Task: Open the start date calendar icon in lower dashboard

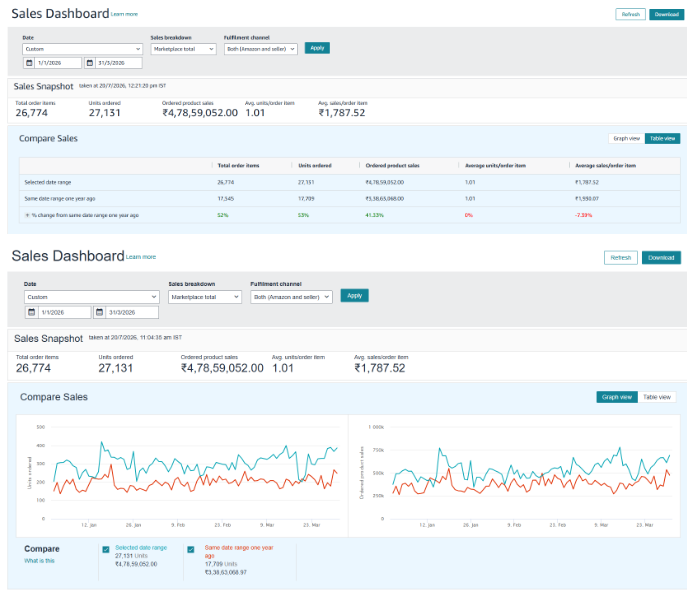Action: (31, 312)
